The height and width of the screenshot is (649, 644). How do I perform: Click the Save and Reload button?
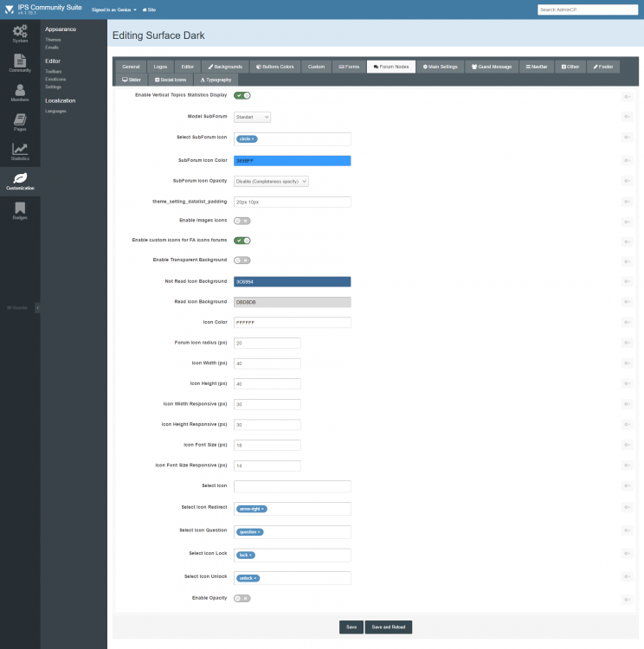pos(388,627)
